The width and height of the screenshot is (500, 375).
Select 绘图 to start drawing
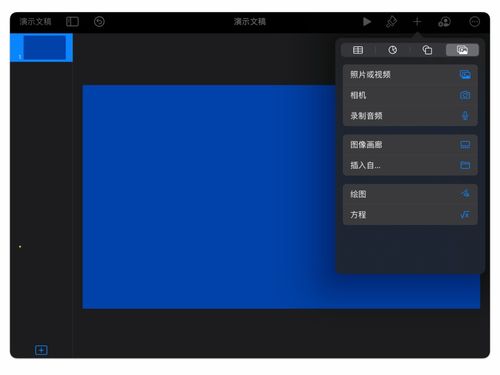click(410, 194)
